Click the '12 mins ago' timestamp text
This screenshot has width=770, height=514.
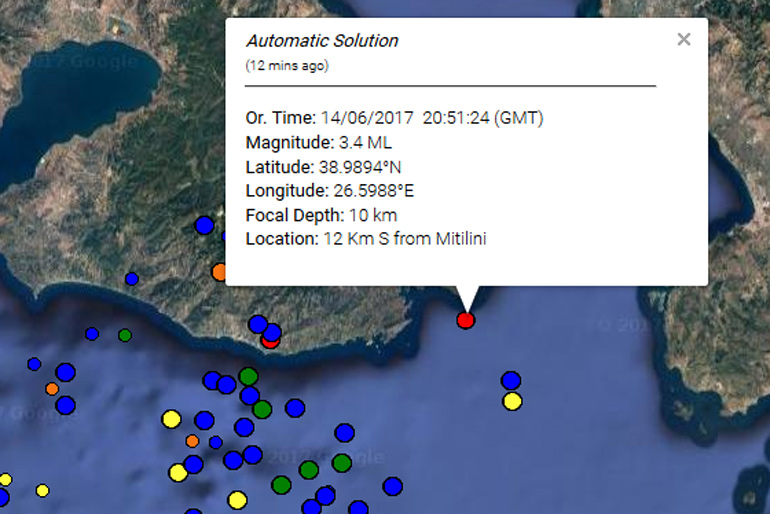click(x=287, y=66)
